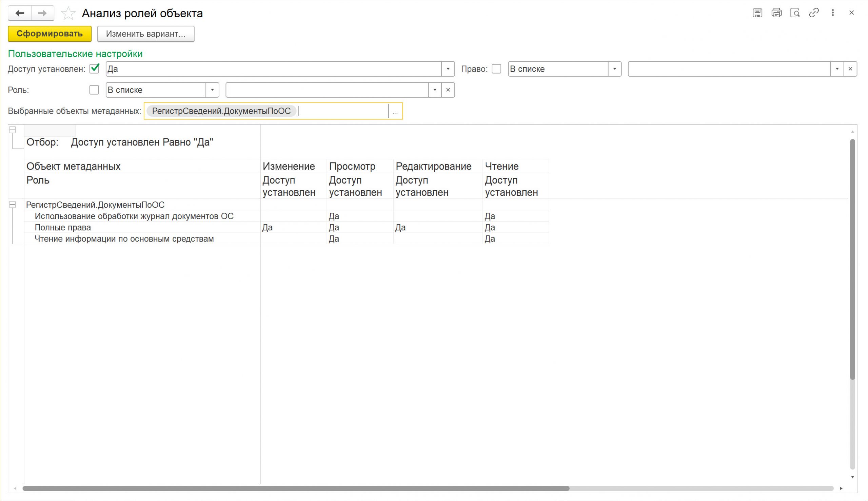Click Да in Изменение for Полные права
This screenshot has width=868, height=501.
tap(267, 228)
